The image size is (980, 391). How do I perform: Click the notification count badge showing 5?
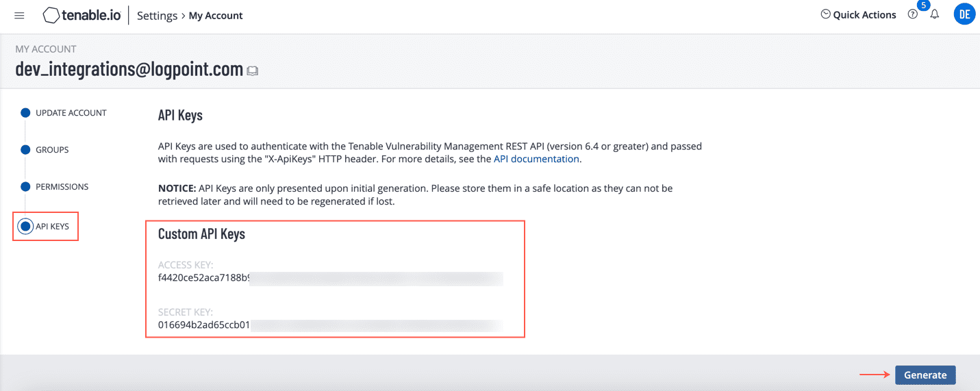923,5
